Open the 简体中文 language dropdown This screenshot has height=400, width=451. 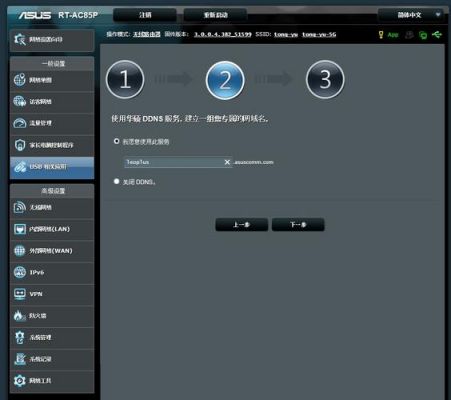pos(411,15)
